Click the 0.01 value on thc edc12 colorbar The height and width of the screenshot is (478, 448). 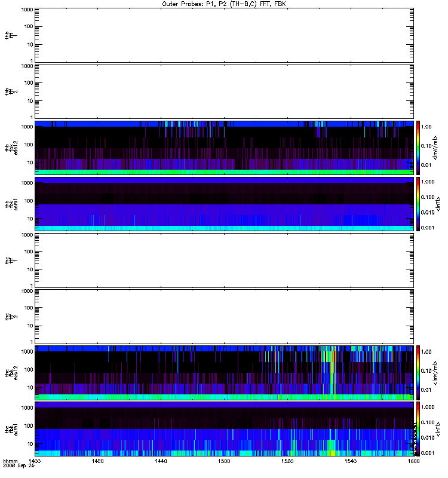click(426, 390)
